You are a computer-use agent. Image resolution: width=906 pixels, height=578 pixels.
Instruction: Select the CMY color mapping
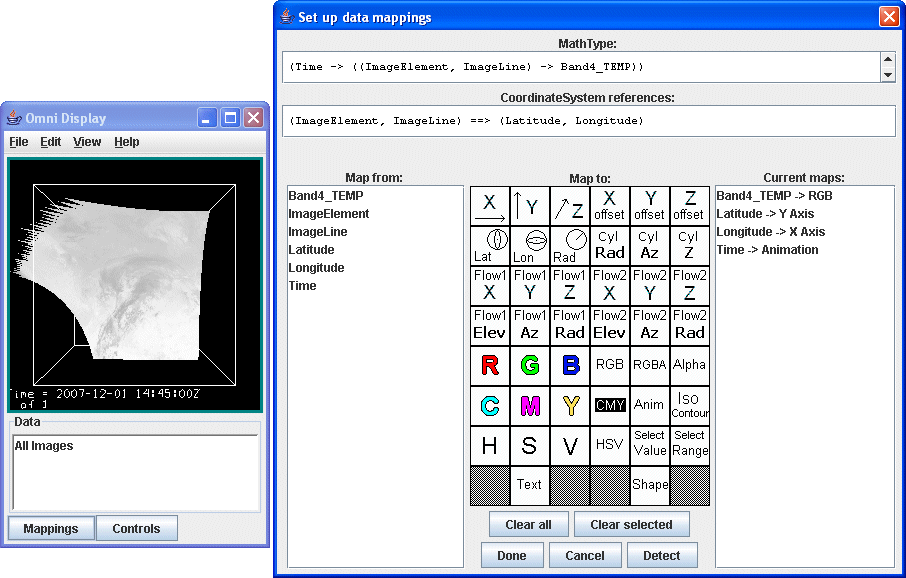pos(609,405)
